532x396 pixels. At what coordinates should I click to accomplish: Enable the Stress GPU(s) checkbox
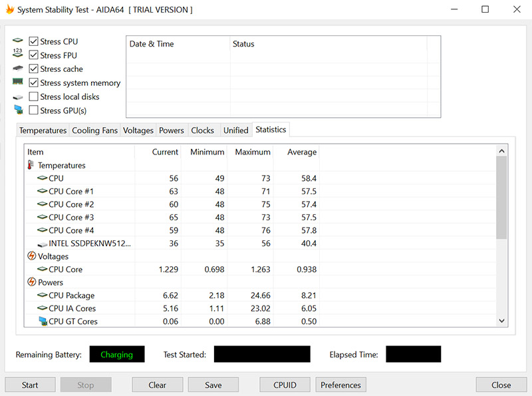(x=33, y=110)
